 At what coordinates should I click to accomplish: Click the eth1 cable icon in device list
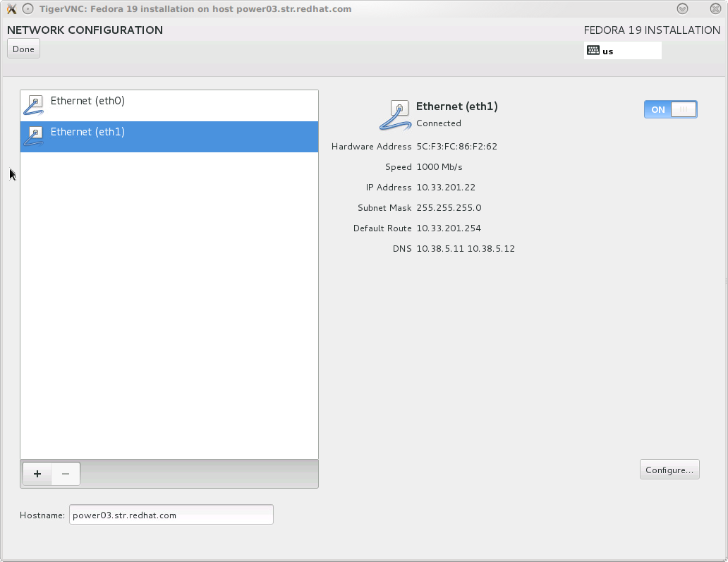pyautogui.click(x=34, y=136)
